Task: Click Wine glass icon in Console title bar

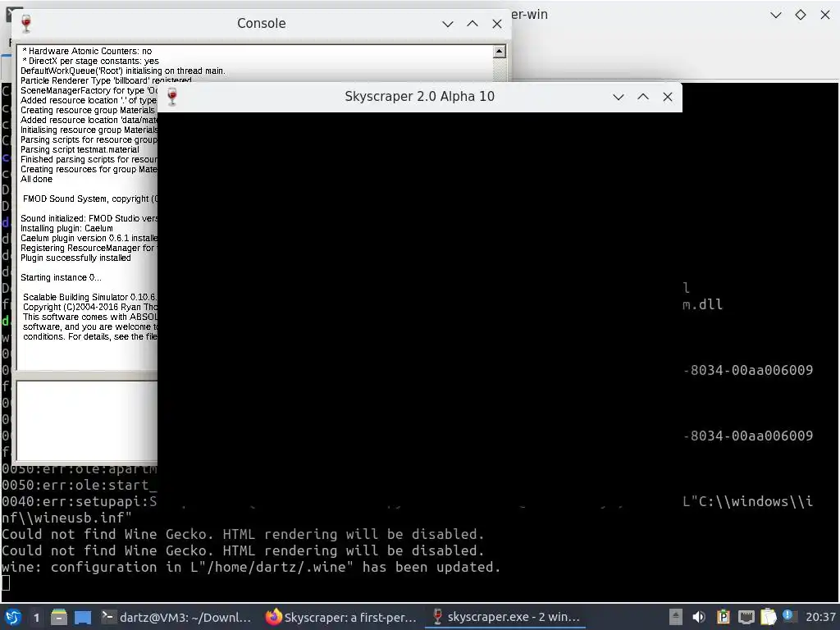Action: (x=26, y=24)
